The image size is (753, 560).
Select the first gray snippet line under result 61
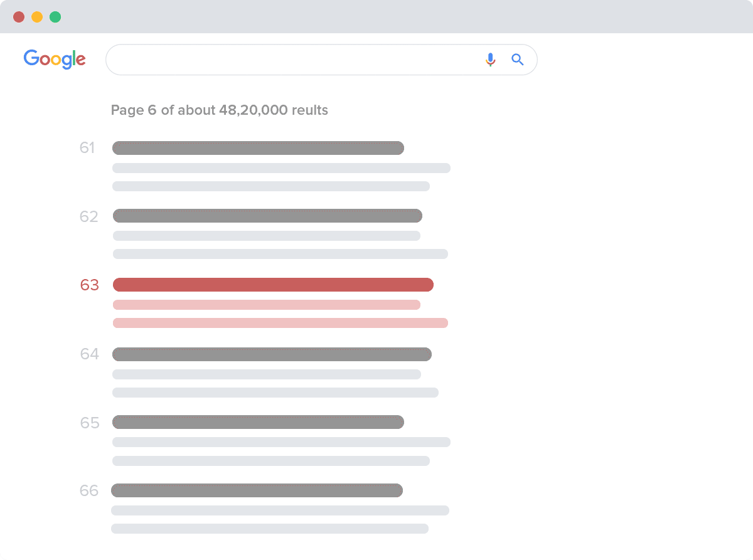(281, 168)
